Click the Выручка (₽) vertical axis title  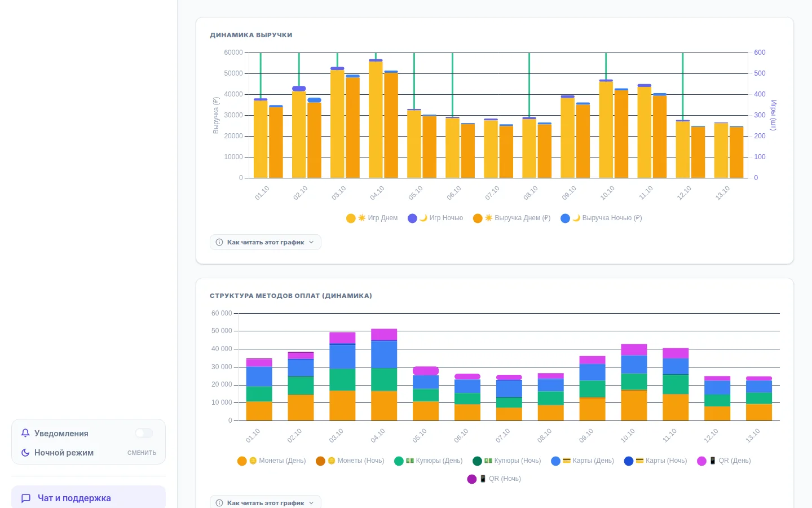(x=216, y=115)
